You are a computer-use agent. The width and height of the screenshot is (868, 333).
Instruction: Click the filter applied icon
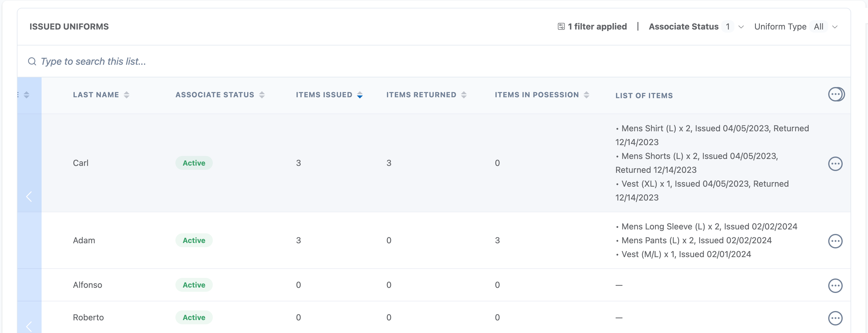(x=561, y=26)
